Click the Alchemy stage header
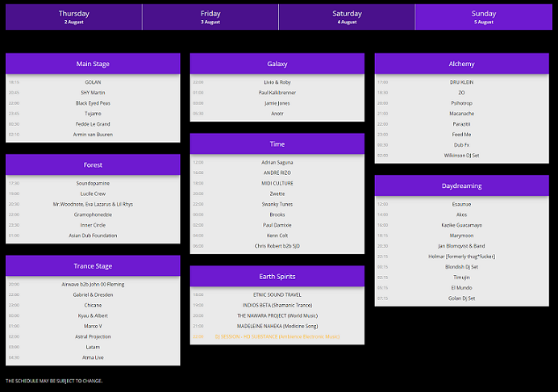Viewport: 558px width, 392px height. [461, 64]
